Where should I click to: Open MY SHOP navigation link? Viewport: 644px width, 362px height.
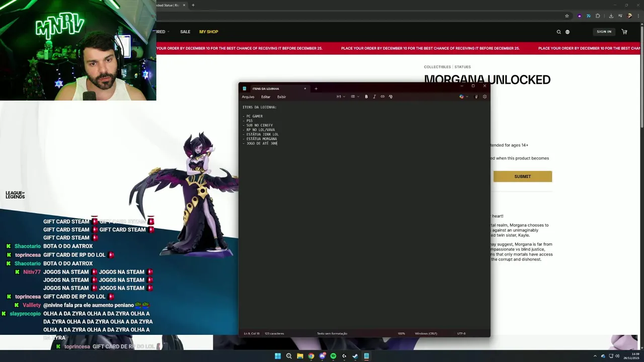208,32
